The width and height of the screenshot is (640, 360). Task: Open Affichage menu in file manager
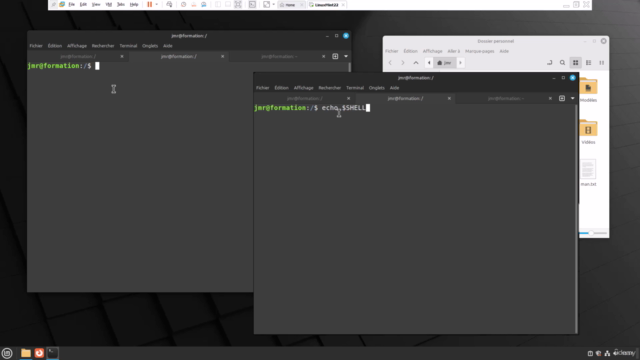(x=432, y=51)
